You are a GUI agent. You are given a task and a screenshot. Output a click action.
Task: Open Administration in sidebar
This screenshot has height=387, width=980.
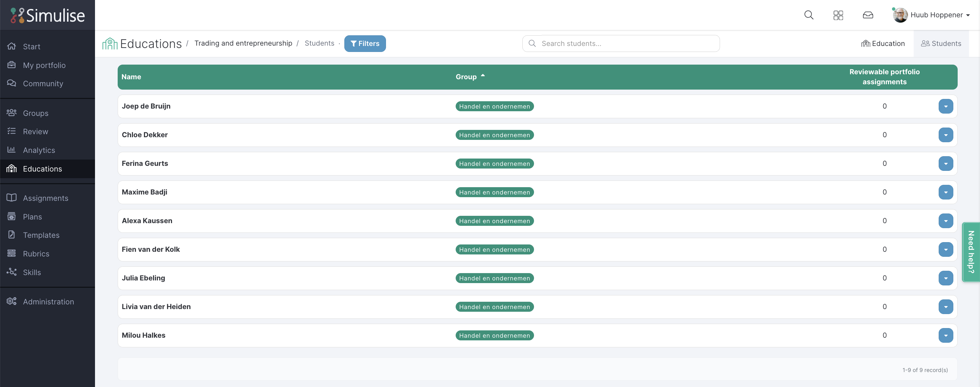pos(48,301)
